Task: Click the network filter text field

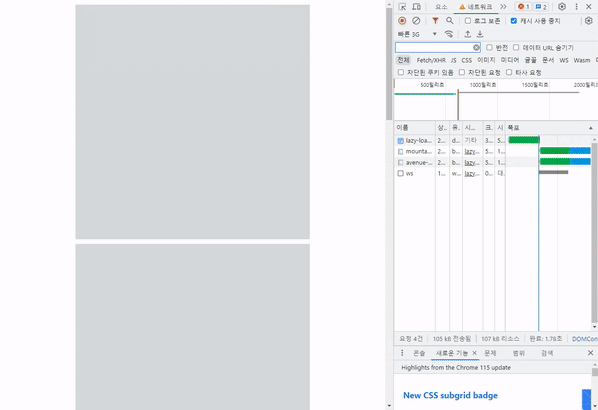Action: click(x=434, y=47)
